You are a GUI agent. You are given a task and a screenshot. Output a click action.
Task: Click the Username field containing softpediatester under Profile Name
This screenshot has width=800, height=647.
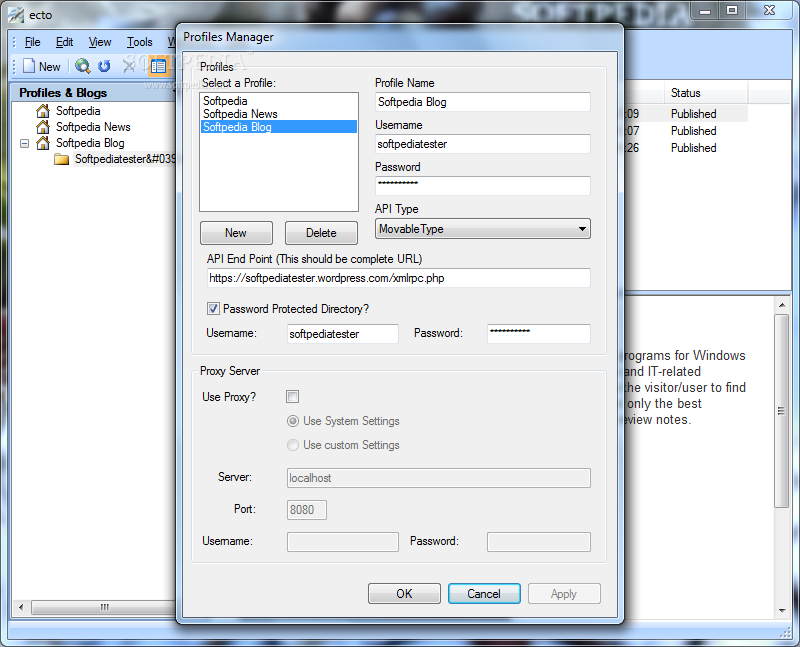483,144
